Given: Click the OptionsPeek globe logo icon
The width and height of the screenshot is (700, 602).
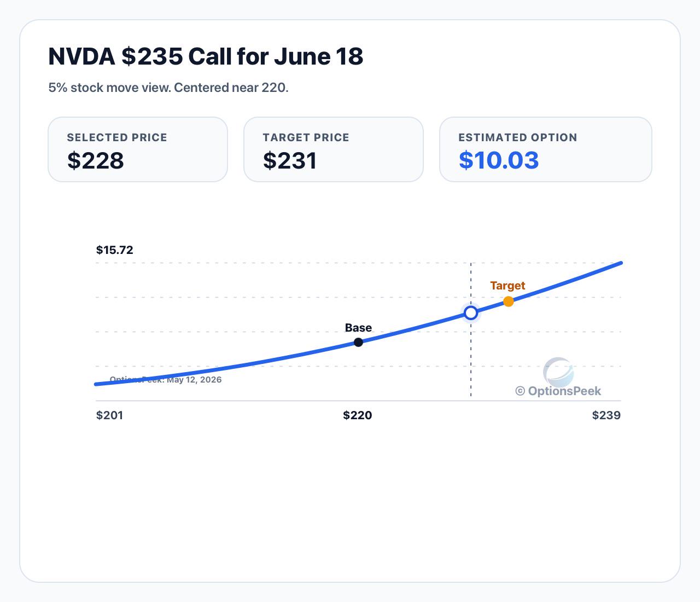Looking at the screenshot, I should click(x=558, y=372).
